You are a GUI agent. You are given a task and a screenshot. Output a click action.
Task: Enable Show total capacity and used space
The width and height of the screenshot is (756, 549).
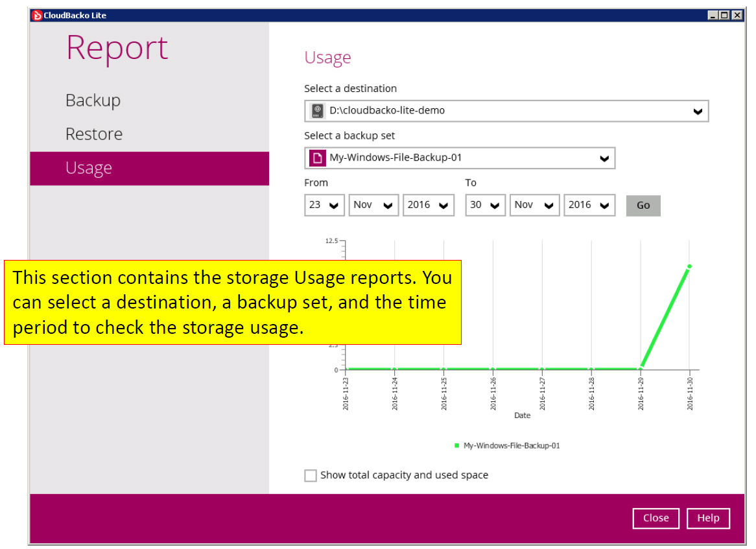click(311, 476)
